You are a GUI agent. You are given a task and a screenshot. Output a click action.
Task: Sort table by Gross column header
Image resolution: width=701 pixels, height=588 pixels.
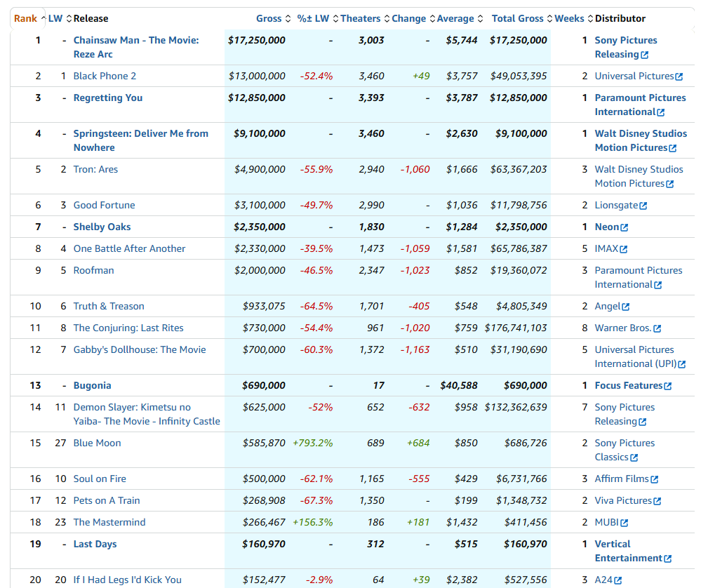(x=269, y=18)
